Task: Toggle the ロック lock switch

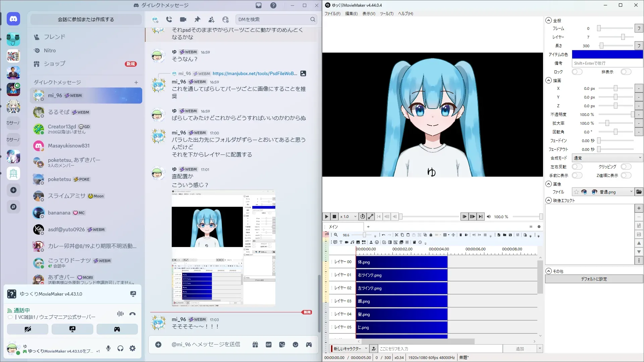Action: click(577, 72)
